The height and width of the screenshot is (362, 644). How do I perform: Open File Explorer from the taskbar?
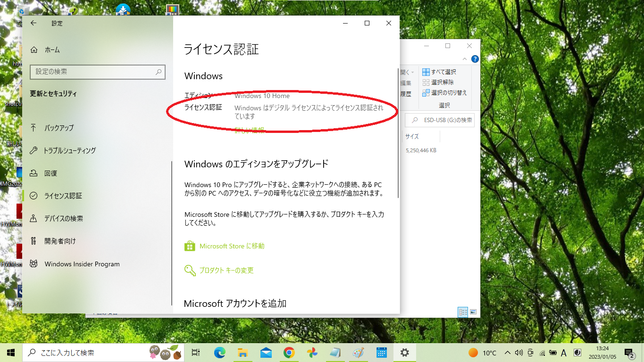click(x=243, y=353)
